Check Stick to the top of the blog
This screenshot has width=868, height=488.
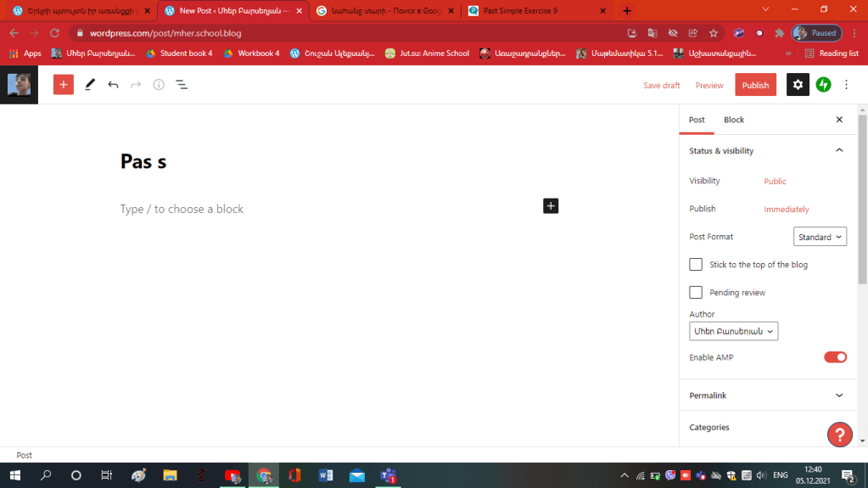[696, 265]
